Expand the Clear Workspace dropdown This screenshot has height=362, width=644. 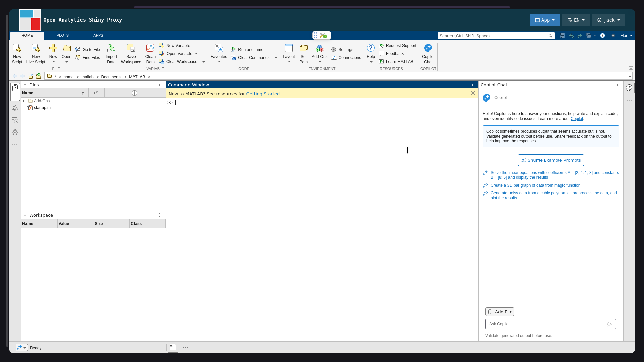(204, 62)
